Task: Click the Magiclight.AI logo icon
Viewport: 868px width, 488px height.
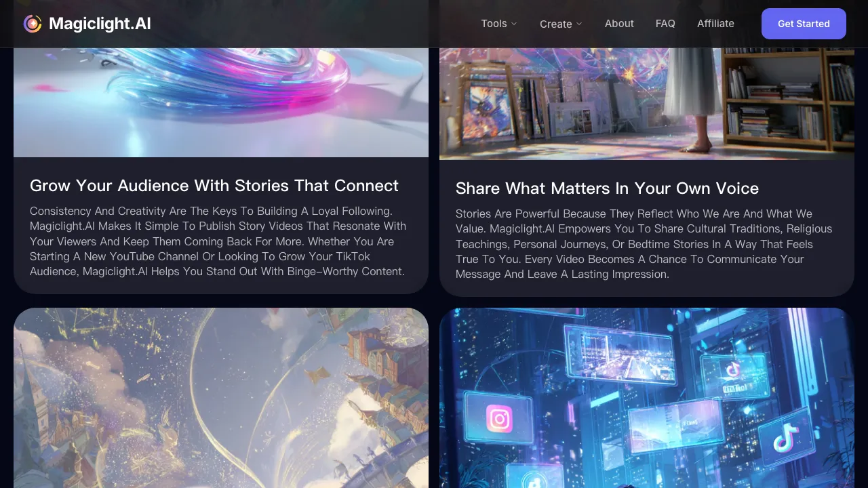Action: click(x=33, y=24)
